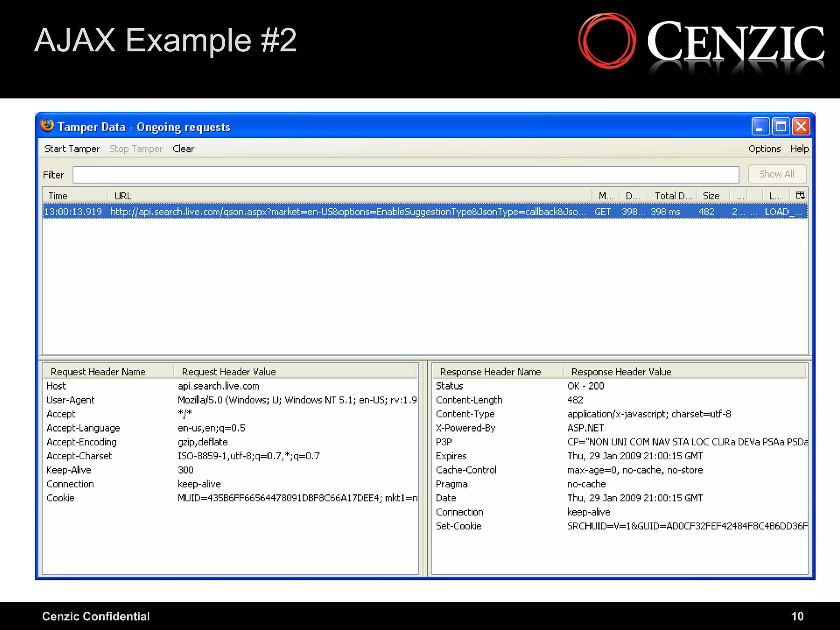Click the L... load flags column header
The image size is (840, 630).
(x=776, y=196)
